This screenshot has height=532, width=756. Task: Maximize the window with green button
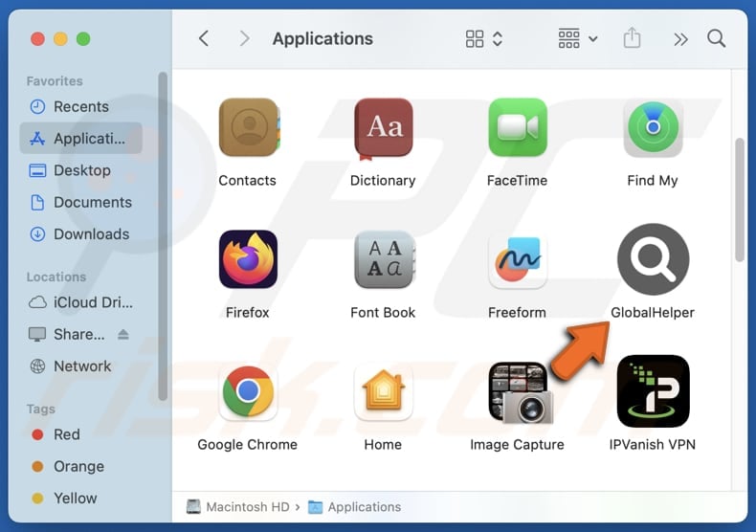[83, 38]
